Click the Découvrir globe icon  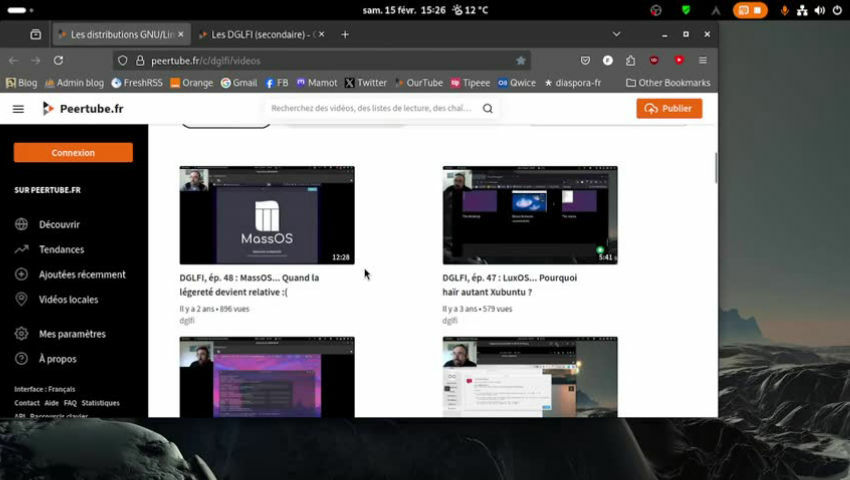[21, 224]
